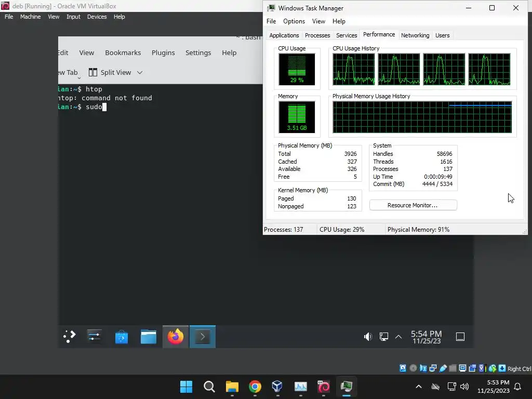Viewport: 532px width, 399px height.
Task: Open VirtualBox Help menu
Action: [x=119, y=17]
